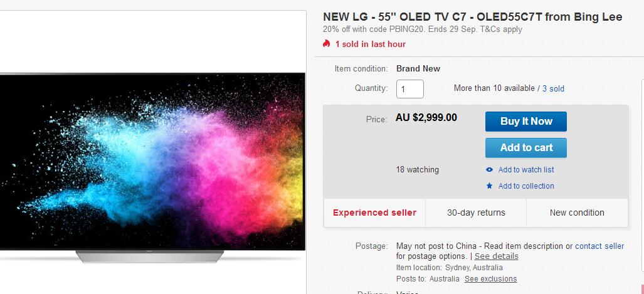Select the Experienced seller tab
The image size is (644, 294).
374,213
